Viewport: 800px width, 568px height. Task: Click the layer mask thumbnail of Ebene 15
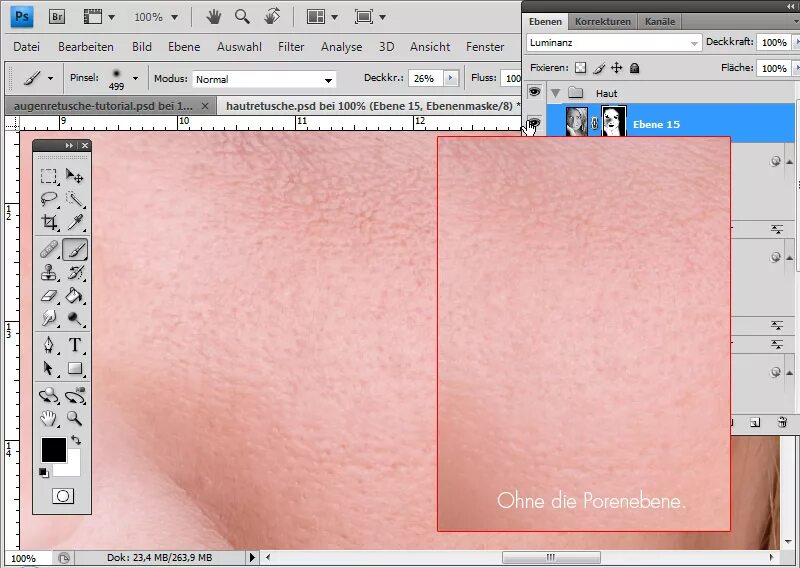[x=614, y=121]
